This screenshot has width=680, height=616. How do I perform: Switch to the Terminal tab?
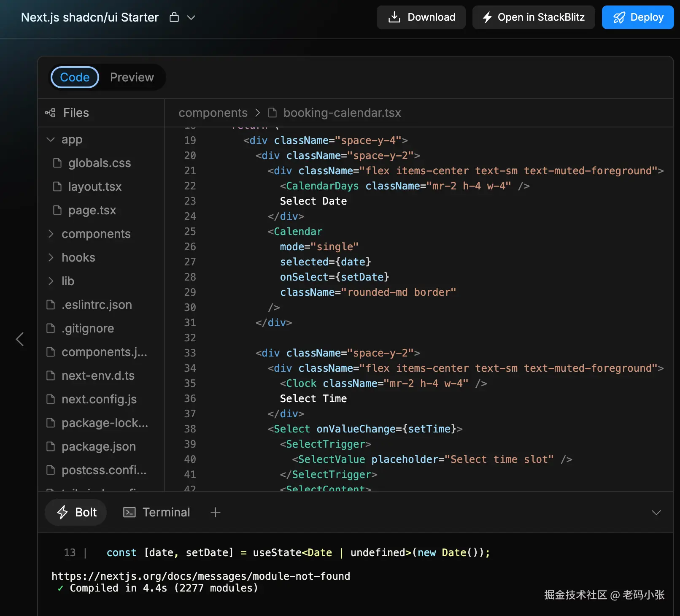(157, 512)
